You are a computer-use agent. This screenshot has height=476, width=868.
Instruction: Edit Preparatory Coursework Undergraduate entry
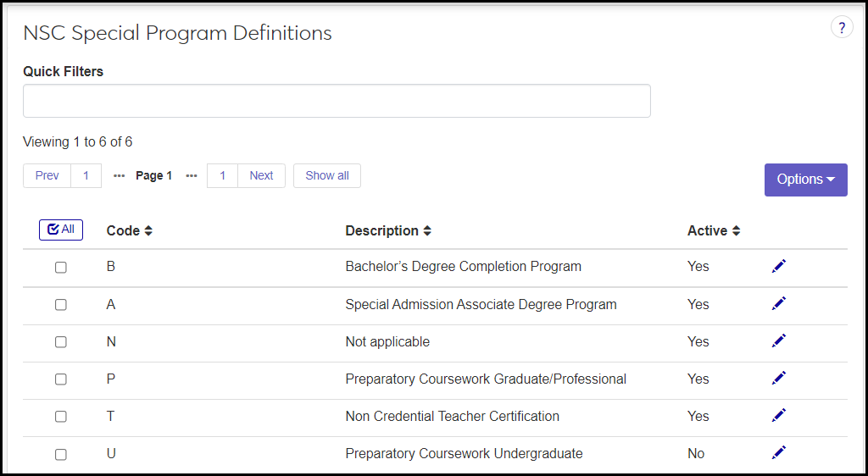(779, 452)
